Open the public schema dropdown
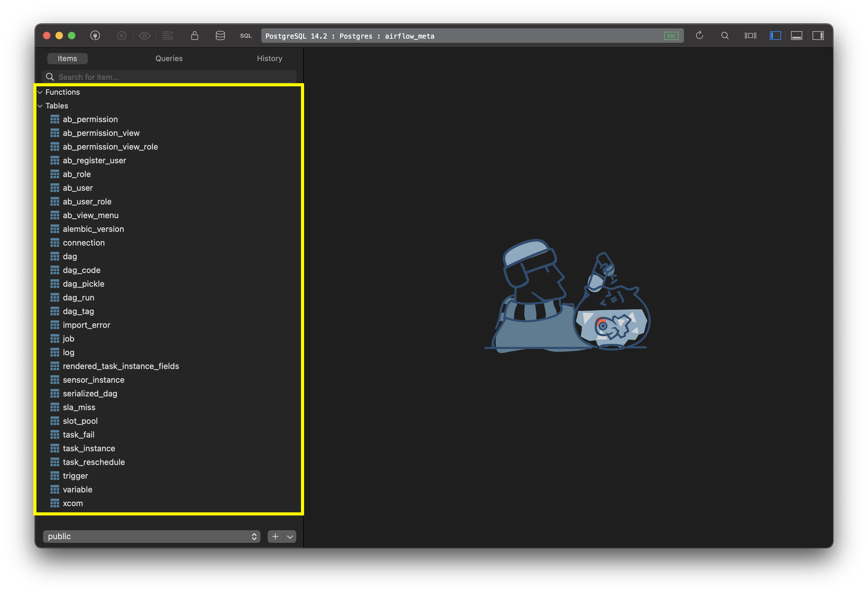Image resolution: width=868 pixels, height=594 pixels. [x=152, y=536]
